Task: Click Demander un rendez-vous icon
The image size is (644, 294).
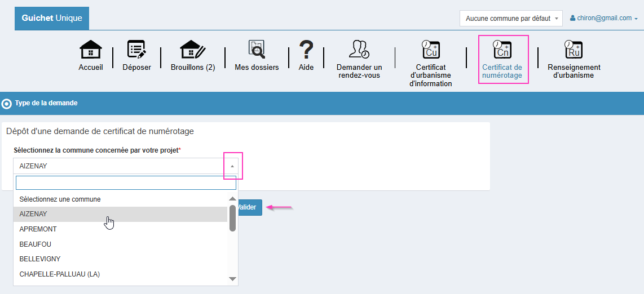Action: (x=359, y=50)
